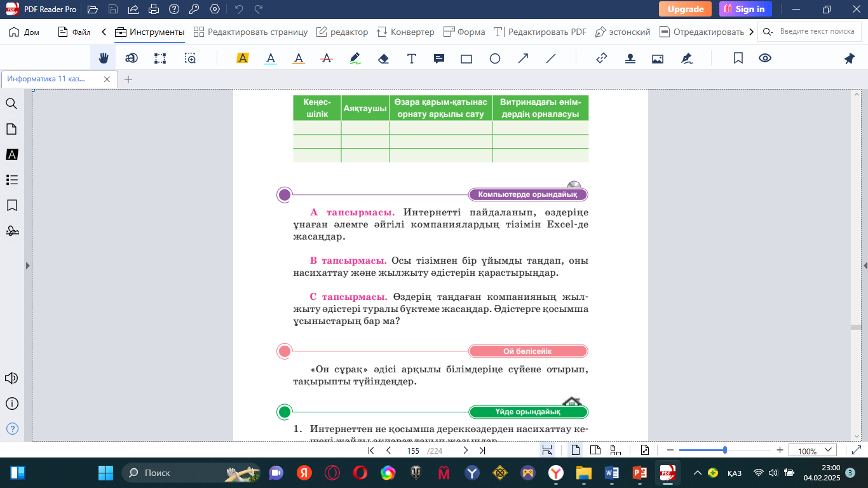The height and width of the screenshot is (488, 868).
Task: Switch to two-page view mode
Action: tap(595, 451)
